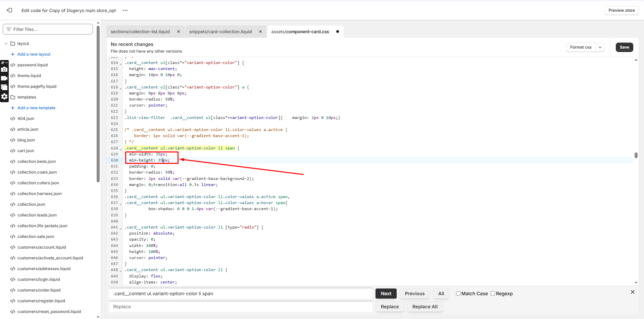The height and width of the screenshot is (319, 644).
Task: Fold code block at line 648
Action: 121,270
